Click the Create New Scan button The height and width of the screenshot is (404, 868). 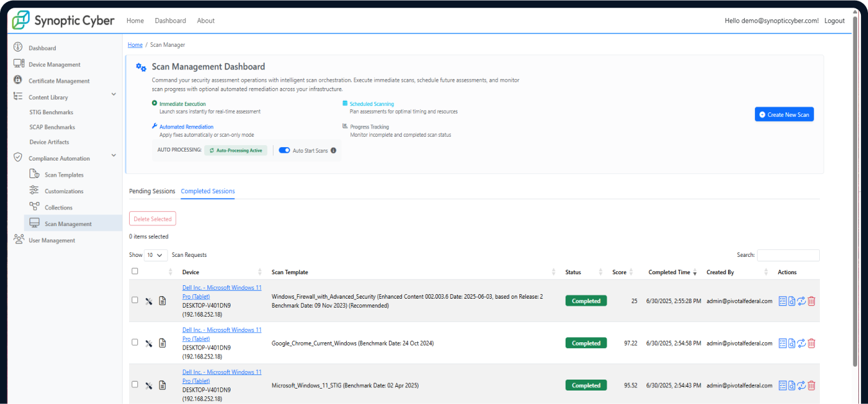pyautogui.click(x=784, y=114)
